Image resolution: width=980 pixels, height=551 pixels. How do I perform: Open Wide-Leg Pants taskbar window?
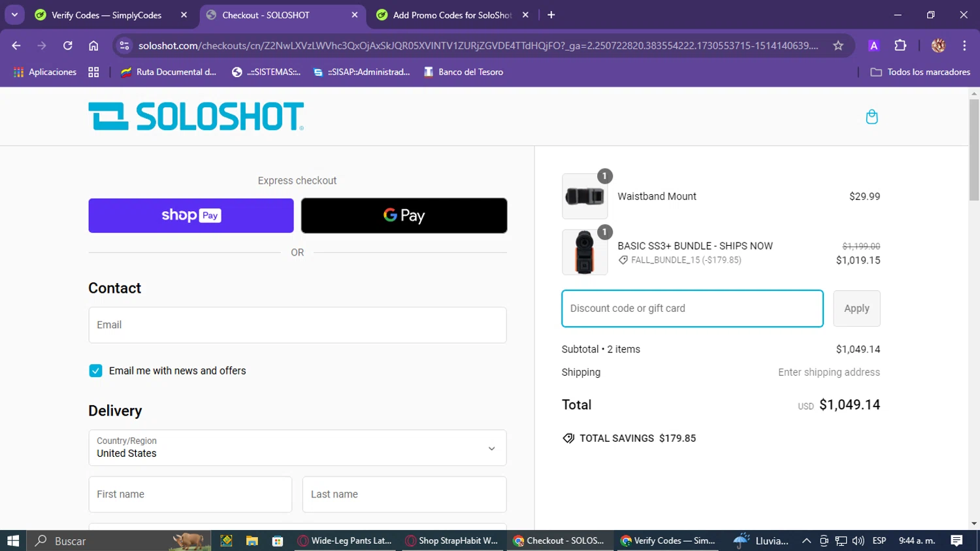[x=345, y=541]
